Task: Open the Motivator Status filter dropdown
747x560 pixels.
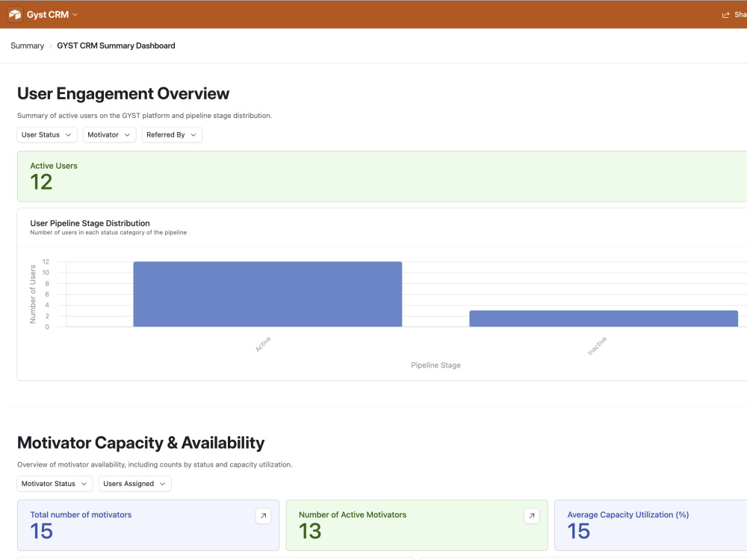Action: click(x=55, y=484)
